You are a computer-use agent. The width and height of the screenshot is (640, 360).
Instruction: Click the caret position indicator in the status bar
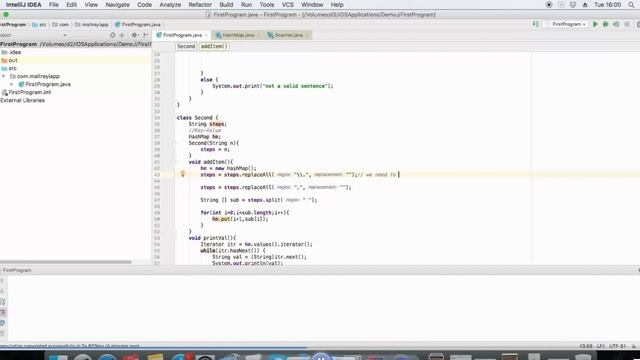(586, 346)
